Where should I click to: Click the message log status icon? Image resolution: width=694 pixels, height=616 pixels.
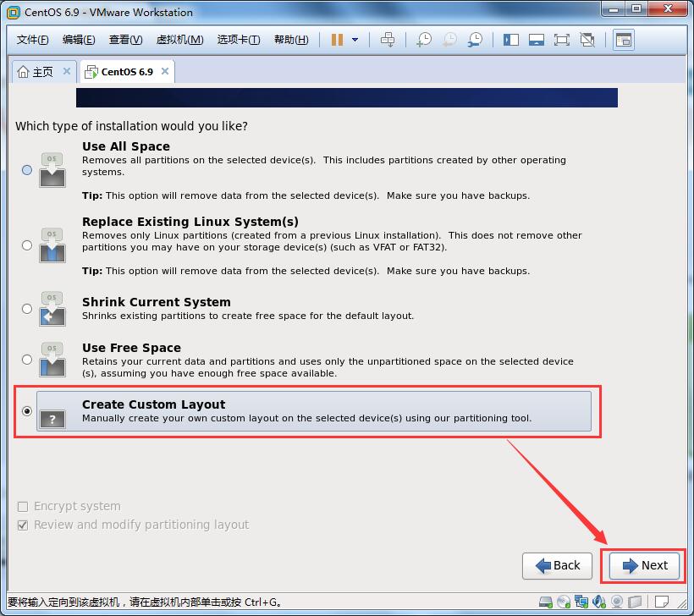(662, 602)
